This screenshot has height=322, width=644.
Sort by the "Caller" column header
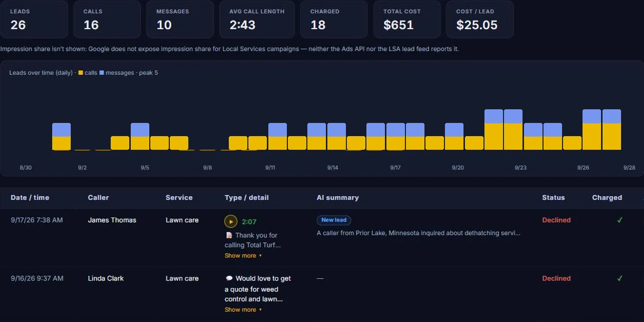(x=98, y=198)
